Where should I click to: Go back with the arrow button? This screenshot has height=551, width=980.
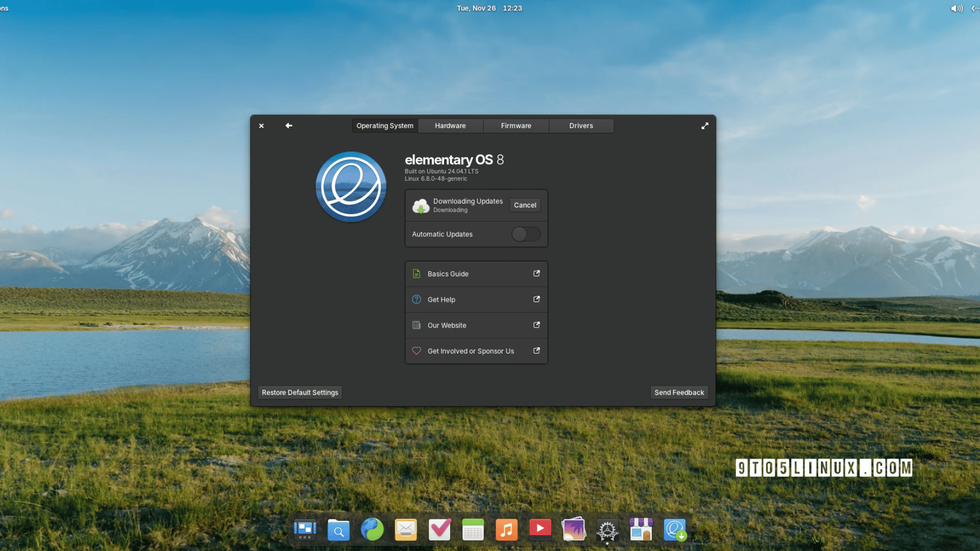pos(289,126)
